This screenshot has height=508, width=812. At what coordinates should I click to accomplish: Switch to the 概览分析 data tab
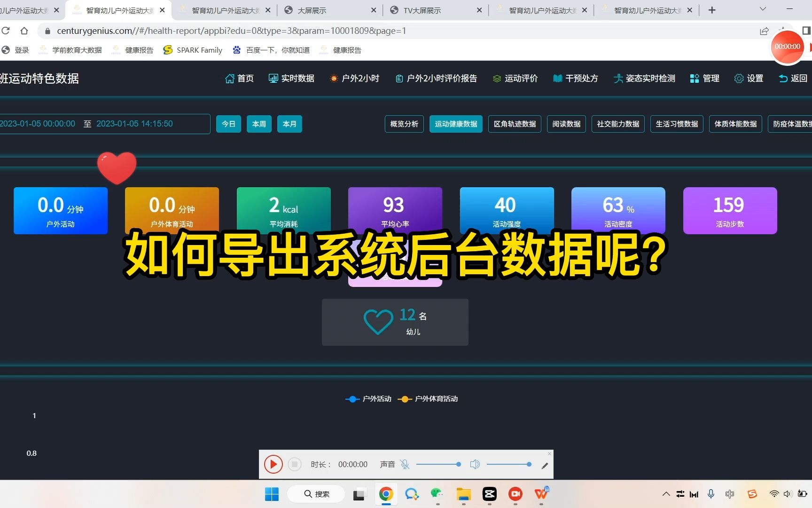point(404,124)
